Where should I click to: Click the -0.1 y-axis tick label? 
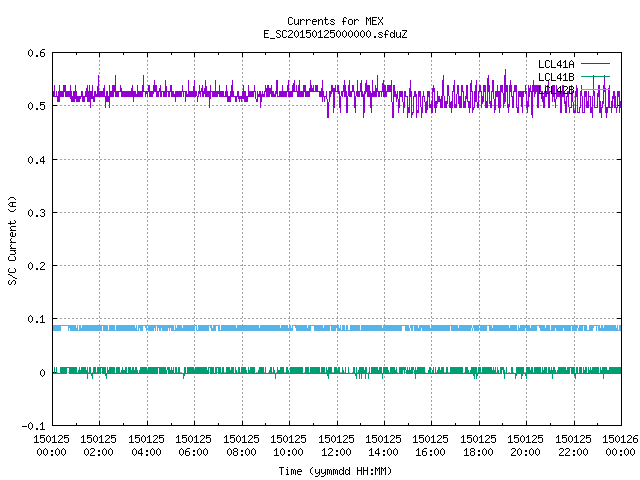click(33, 426)
